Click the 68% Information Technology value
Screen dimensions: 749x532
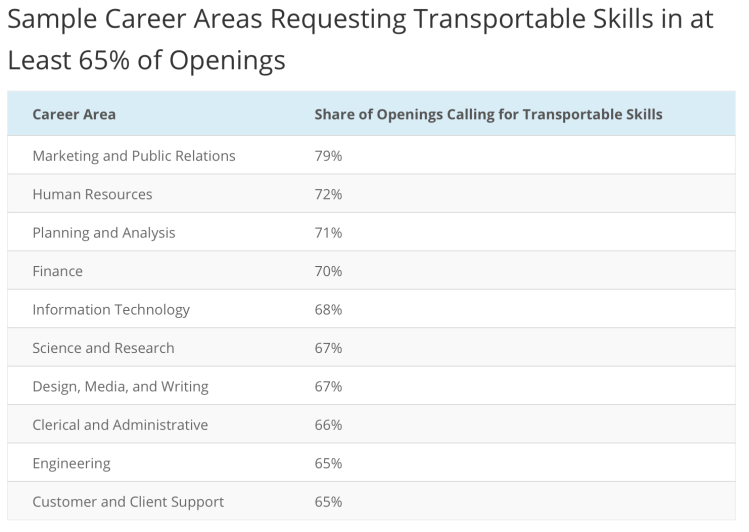[328, 310]
